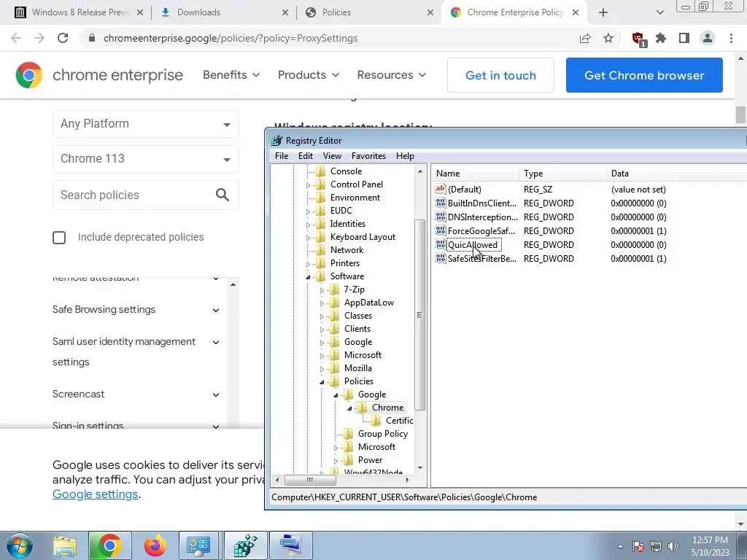Click the registry tree horizontal scrollbar thumb

click(x=309, y=480)
